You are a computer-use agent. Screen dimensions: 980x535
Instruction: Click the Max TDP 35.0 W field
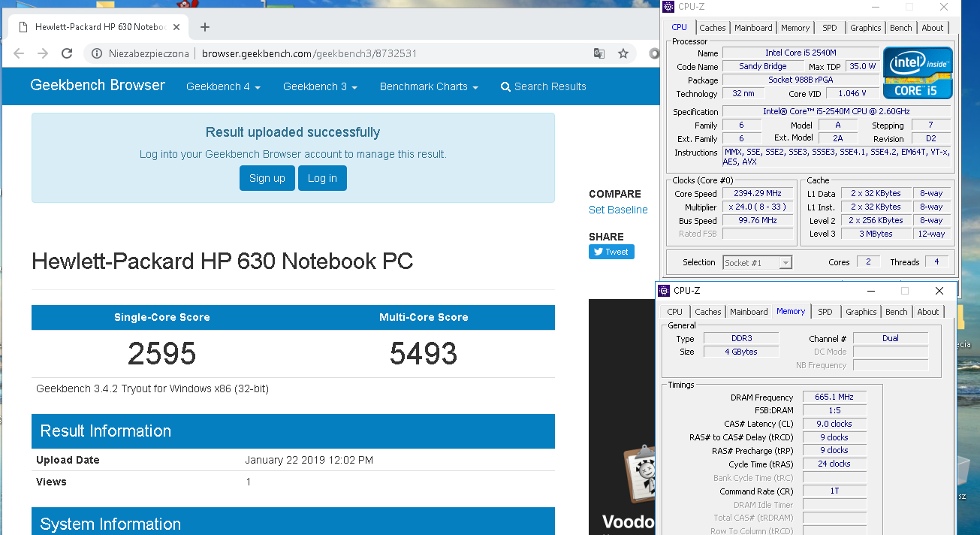point(862,66)
